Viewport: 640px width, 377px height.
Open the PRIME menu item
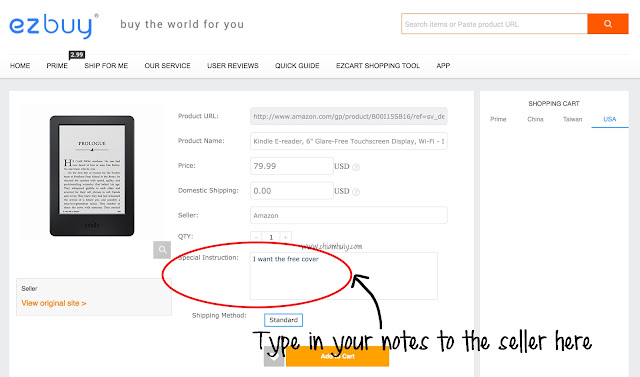tap(57, 66)
